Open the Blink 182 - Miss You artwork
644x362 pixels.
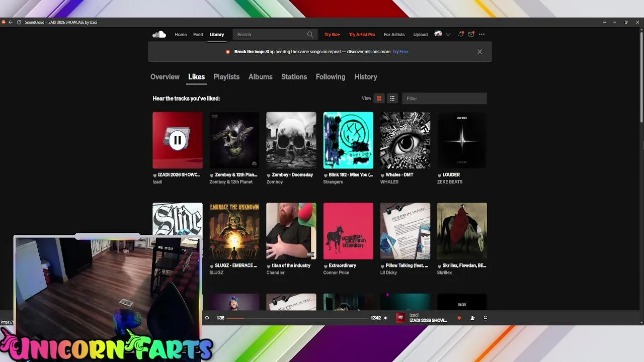tap(348, 140)
